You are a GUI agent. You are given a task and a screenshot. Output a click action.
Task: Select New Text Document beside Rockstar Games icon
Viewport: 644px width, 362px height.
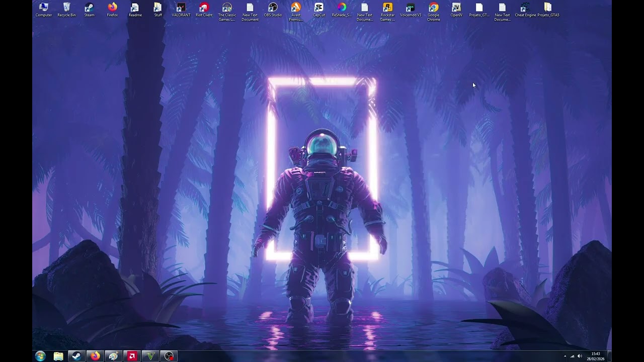(365, 12)
